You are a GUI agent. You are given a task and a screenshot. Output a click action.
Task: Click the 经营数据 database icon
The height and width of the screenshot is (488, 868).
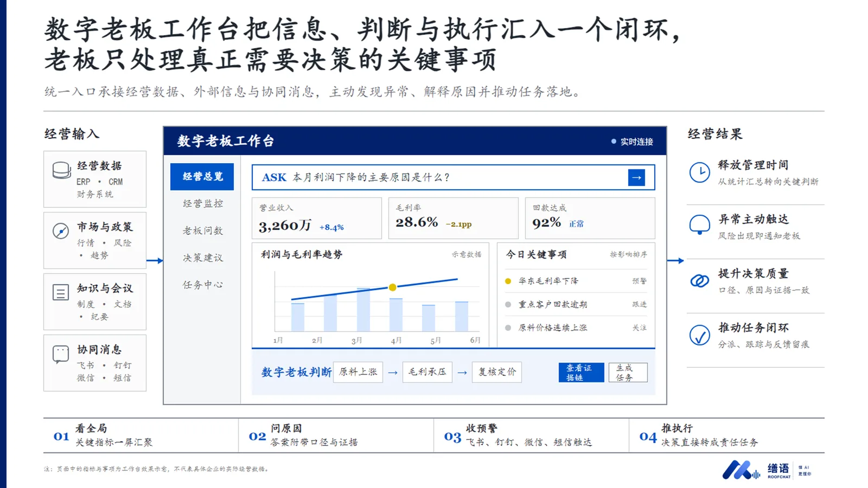tap(61, 170)
